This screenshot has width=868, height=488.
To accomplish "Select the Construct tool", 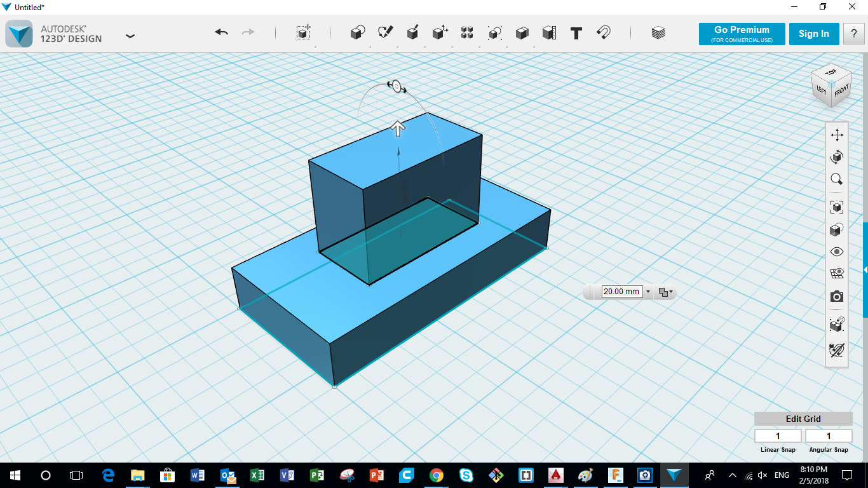I will (412, 33).
